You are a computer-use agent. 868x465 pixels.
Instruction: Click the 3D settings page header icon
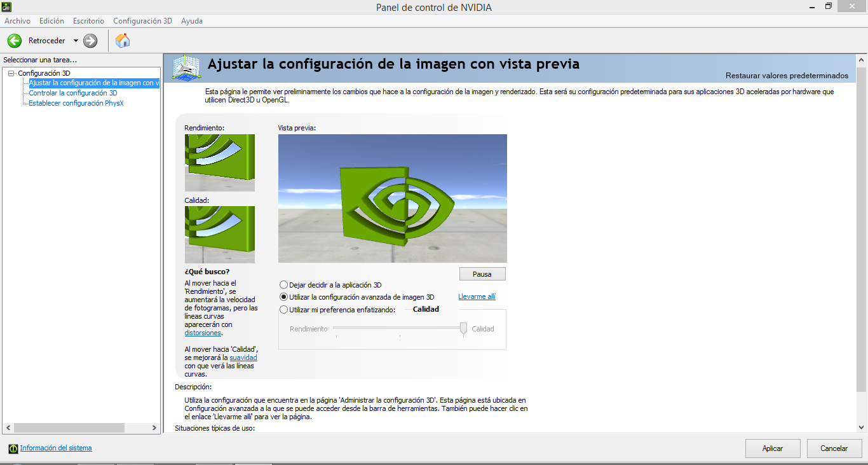pyautogui.click(x=187, y=67)
